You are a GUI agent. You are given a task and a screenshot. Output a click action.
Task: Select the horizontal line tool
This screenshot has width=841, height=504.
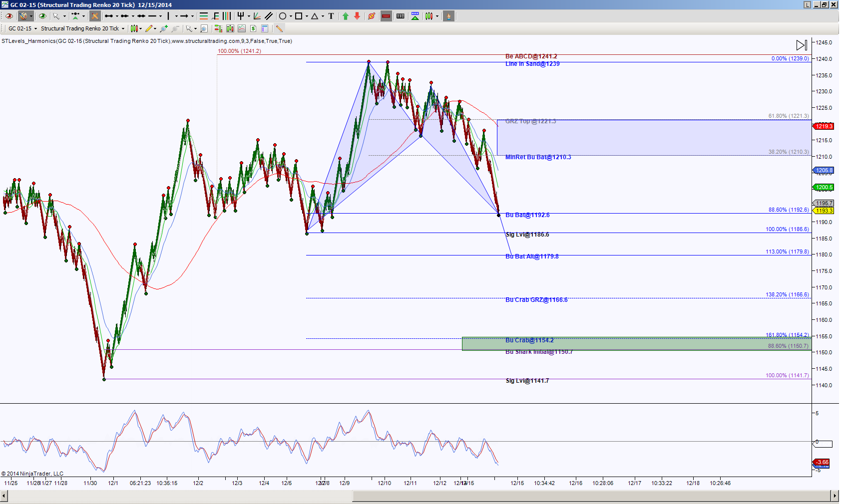pyautogui.click(x=152, y=16)
